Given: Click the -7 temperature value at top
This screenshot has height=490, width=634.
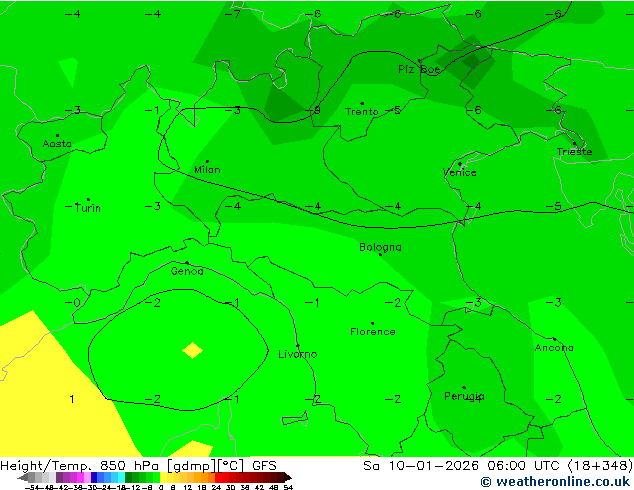Looking at the screenshot, I should (232, 14).
